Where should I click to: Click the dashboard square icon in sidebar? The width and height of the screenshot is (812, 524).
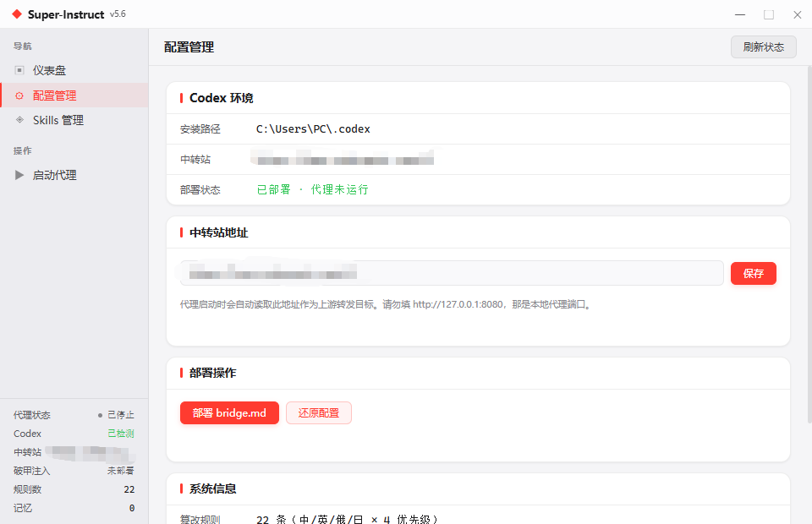pos(19,70)
